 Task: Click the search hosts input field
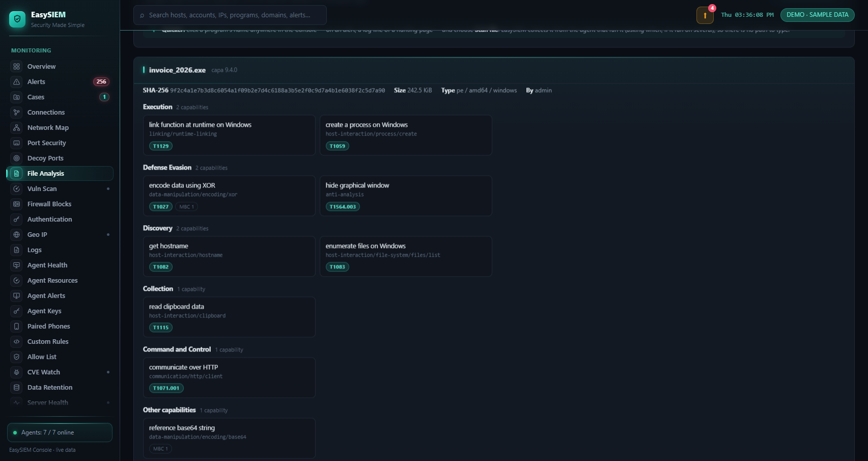coord(230,15)
